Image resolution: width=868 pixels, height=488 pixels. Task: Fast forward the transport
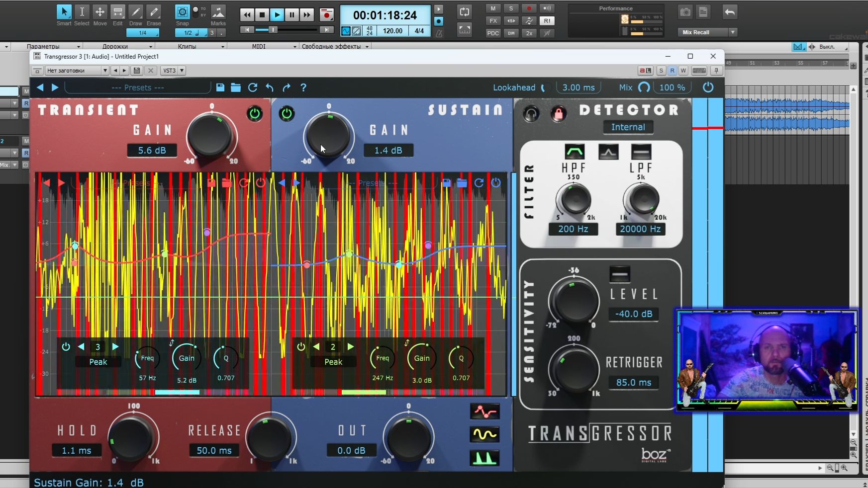[x=307, y=15]
